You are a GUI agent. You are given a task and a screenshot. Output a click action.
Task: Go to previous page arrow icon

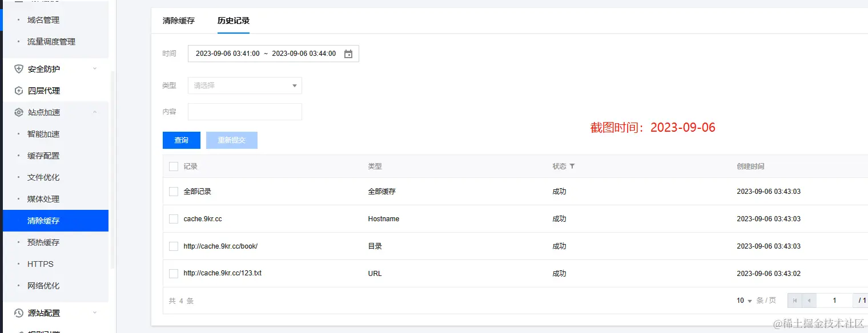pyautogui.click(x=809, y=300)
